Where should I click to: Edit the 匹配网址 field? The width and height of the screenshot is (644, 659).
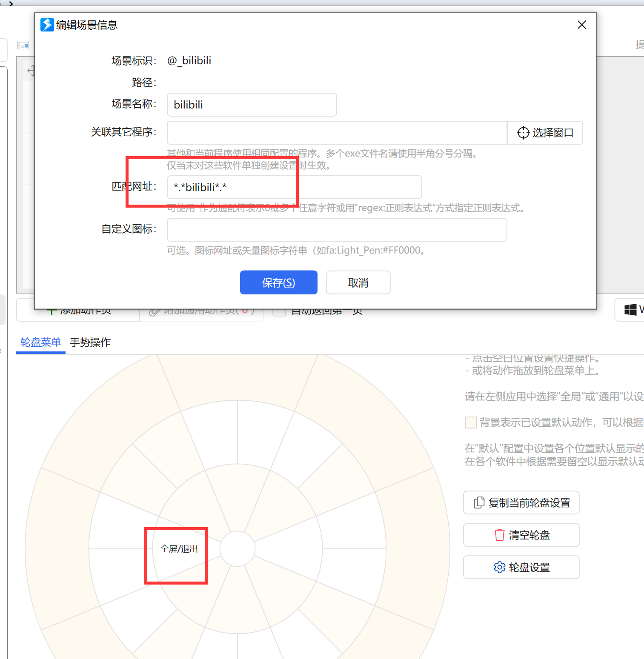pos(295,187)
